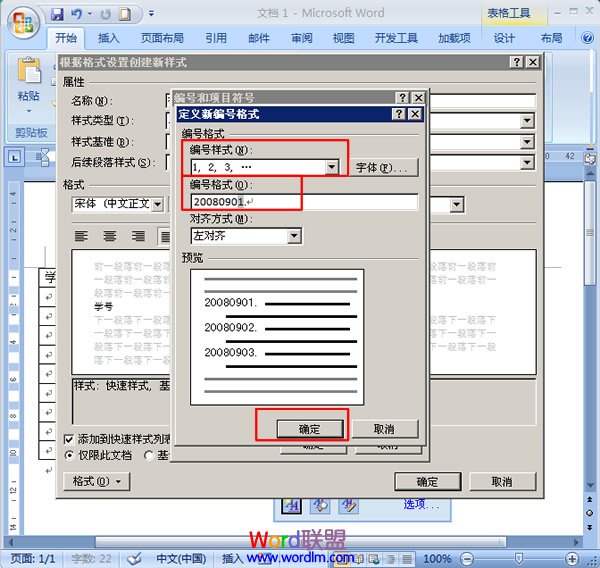
Task: Click 取消 in 根据格式设置创建新样式 dialog
Action: click(502, 481)
